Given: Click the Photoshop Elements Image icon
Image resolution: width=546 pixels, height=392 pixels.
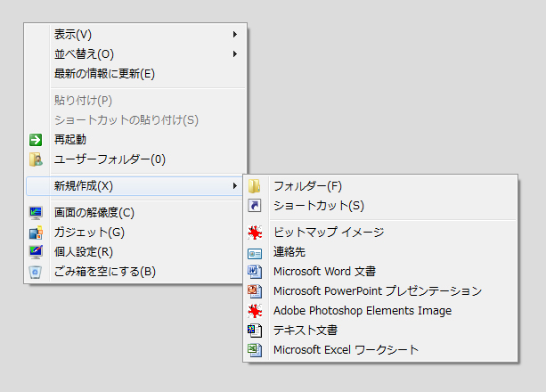Looking at the screenshot, I should [255, 311].
